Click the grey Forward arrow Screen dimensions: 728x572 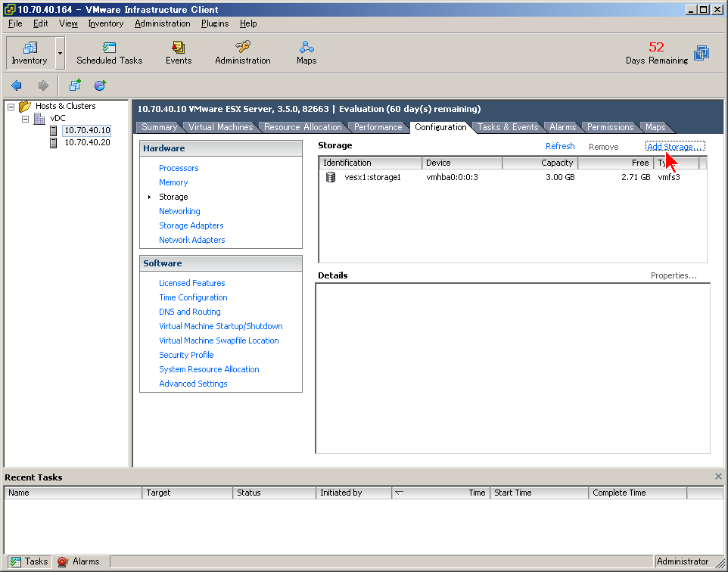[43, 85]
